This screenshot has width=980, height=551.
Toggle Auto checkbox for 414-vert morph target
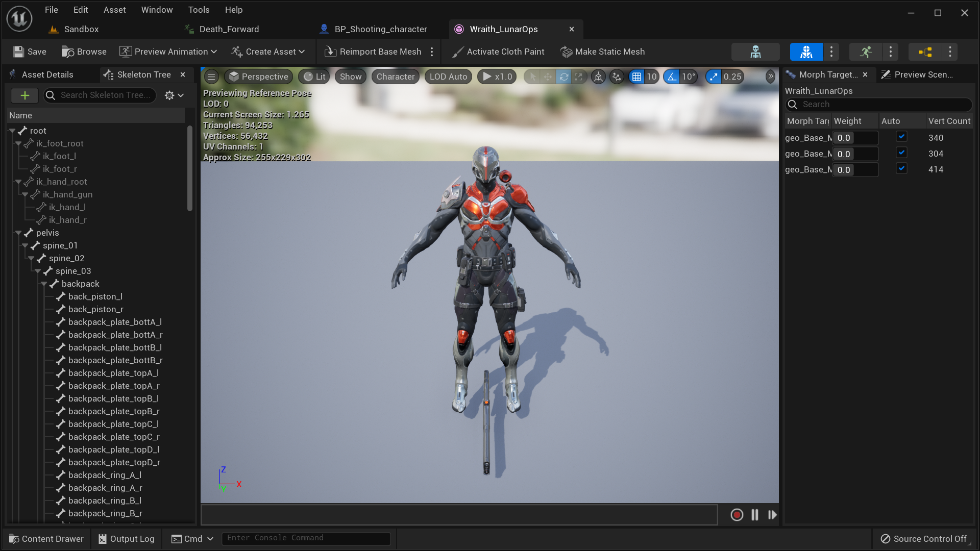(901, 168)
